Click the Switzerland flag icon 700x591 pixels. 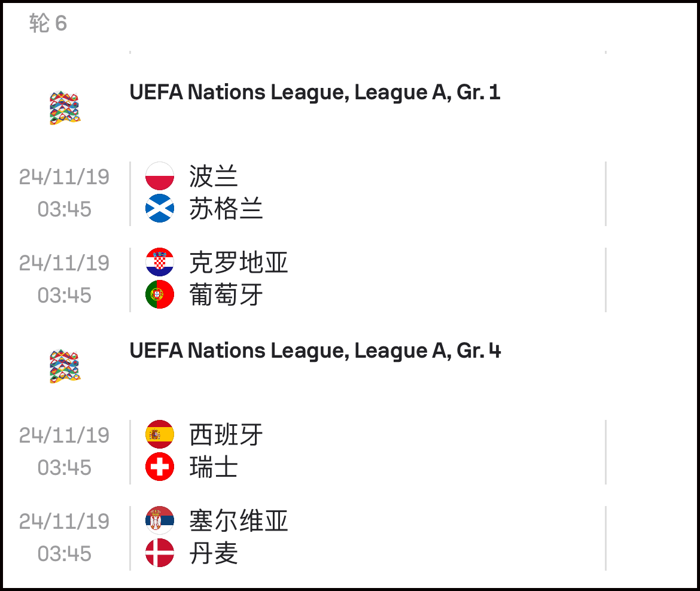coord(159,467)
